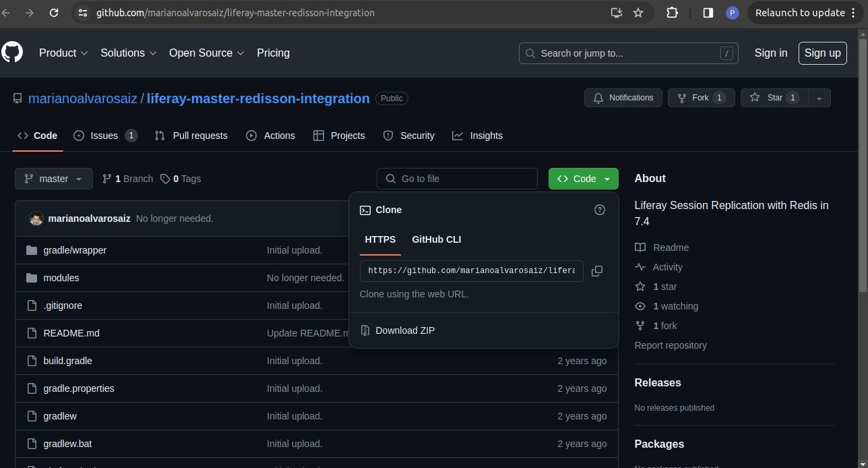This screenshot has width=868, height=468.
Task: Toggle the green Code dropdown button
Action: pyautogui.click(x=584, y=179)
